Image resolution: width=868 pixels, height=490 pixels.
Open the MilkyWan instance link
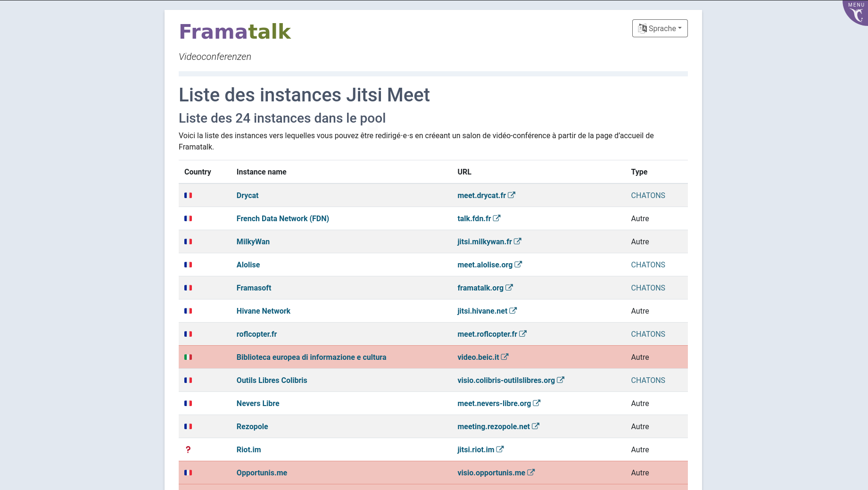[253, 241]
